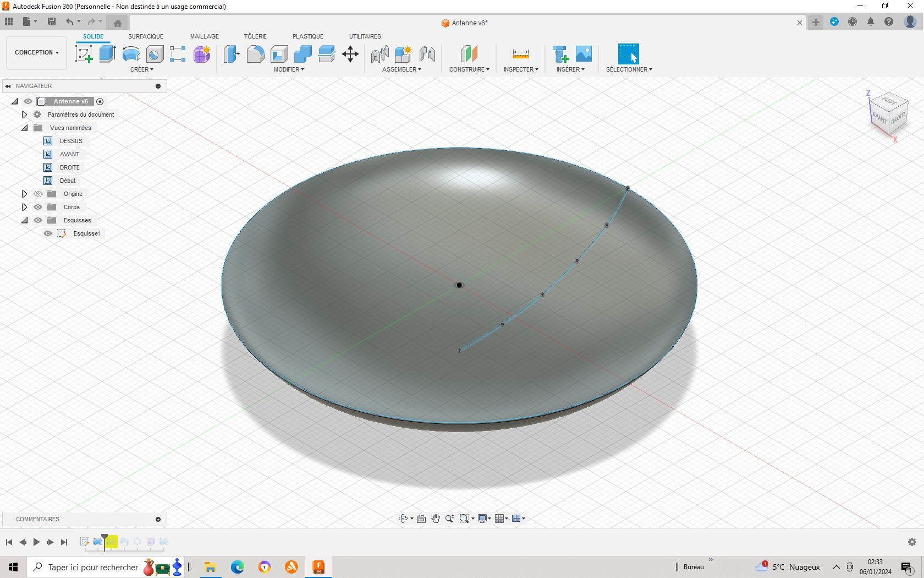
Task: Click the view cube AVANT face
Action: pos(879,118)
